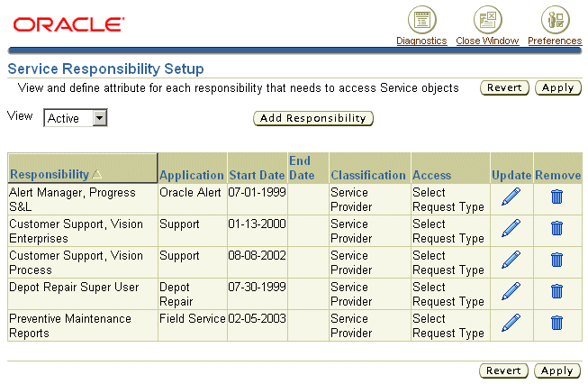Click start date 02-05-2003
Screen dimensions: 588x384
click(x=258, y=319)
